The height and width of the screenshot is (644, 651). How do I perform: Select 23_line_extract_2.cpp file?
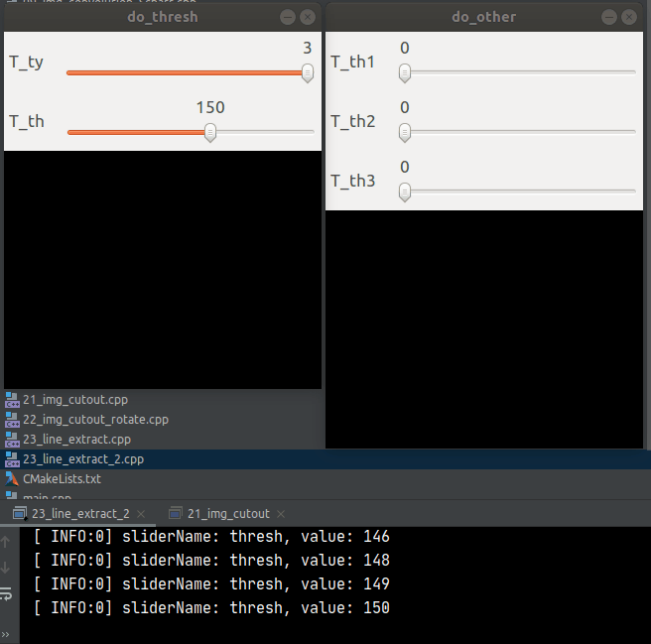coord(325,459)
